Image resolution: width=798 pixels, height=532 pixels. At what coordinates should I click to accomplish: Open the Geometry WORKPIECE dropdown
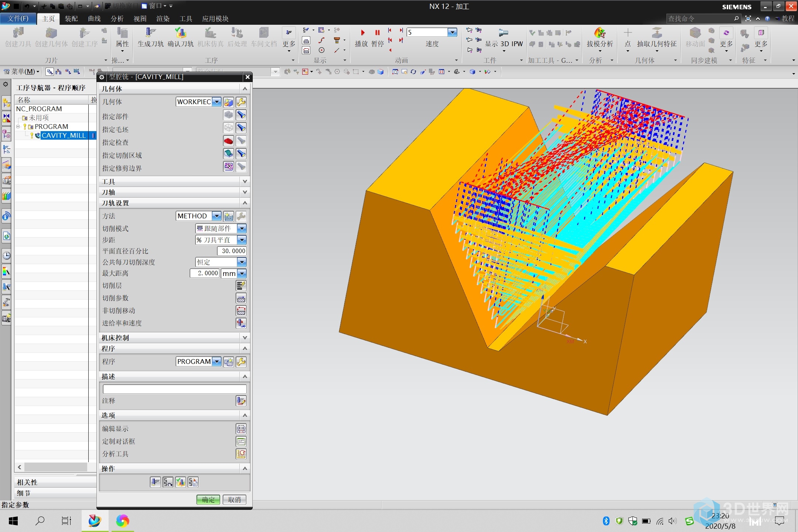click(x=217, y=102)
